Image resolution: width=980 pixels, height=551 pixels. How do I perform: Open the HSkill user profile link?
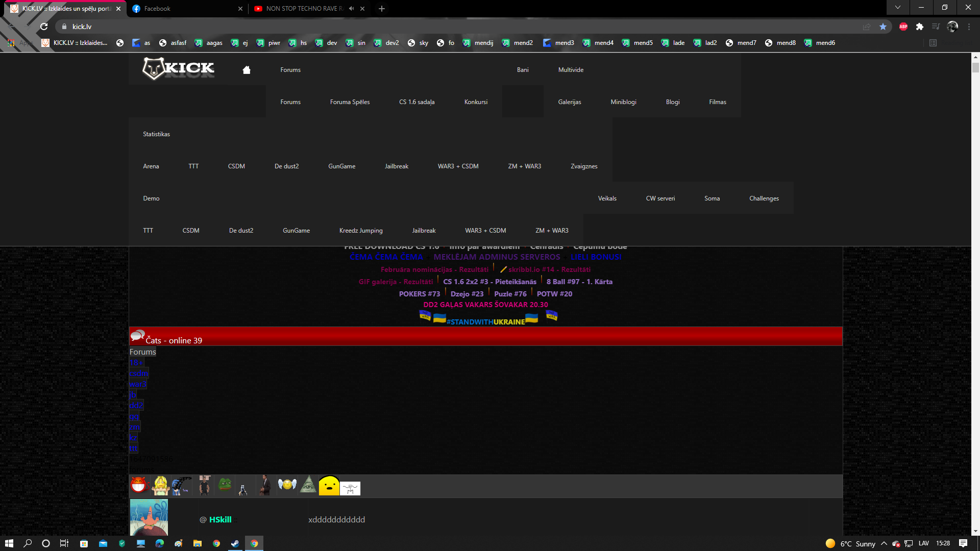[x=220, y=519]
